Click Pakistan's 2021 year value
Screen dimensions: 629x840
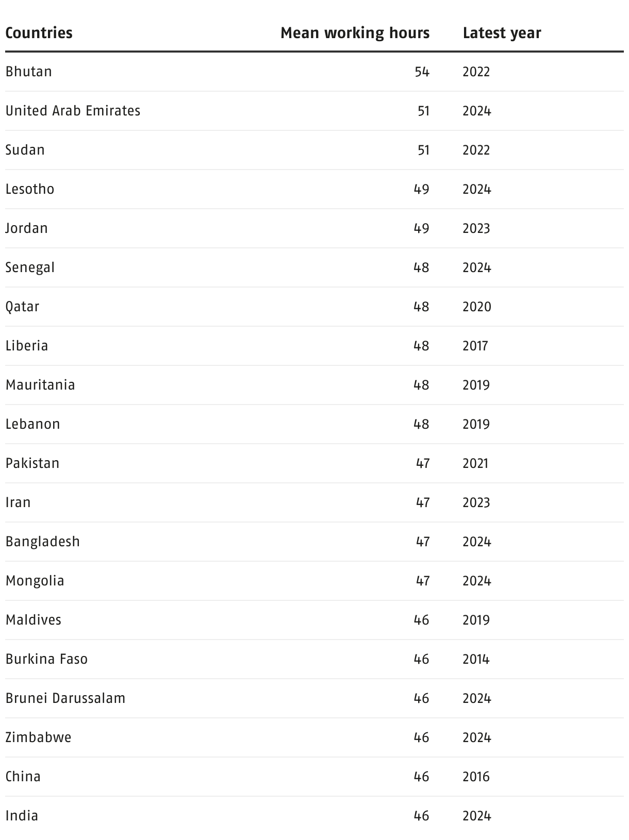475,463
